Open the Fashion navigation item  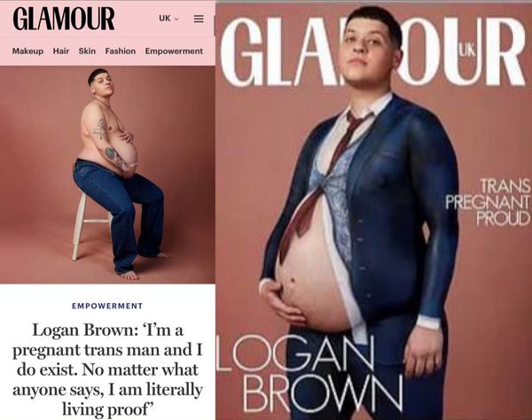tap(121, 51)
